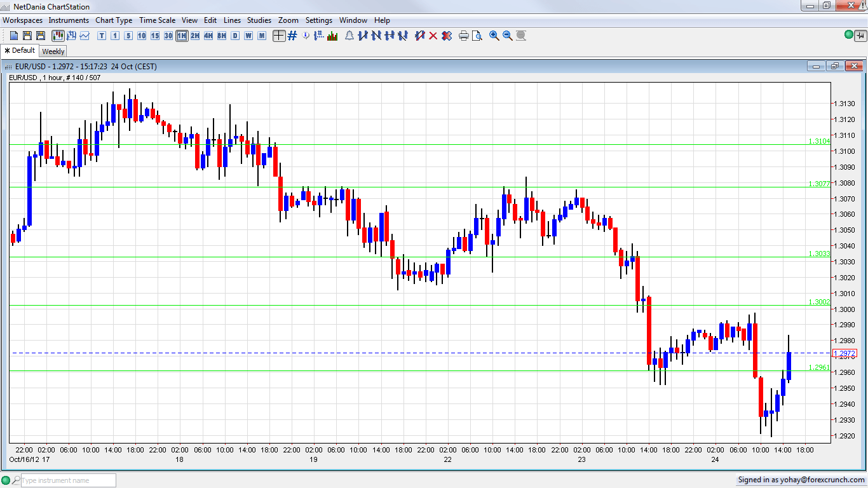Click the info tooltip icon
This screenshot has height=488, width=868.
tap(306, 36)
